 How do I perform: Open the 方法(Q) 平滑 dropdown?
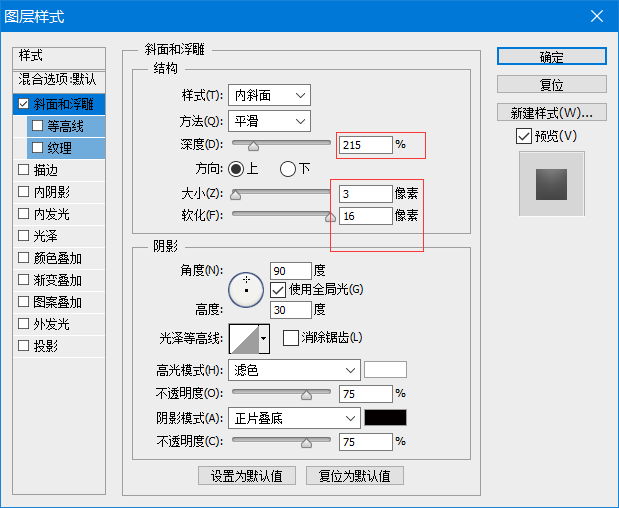point(269,121)
